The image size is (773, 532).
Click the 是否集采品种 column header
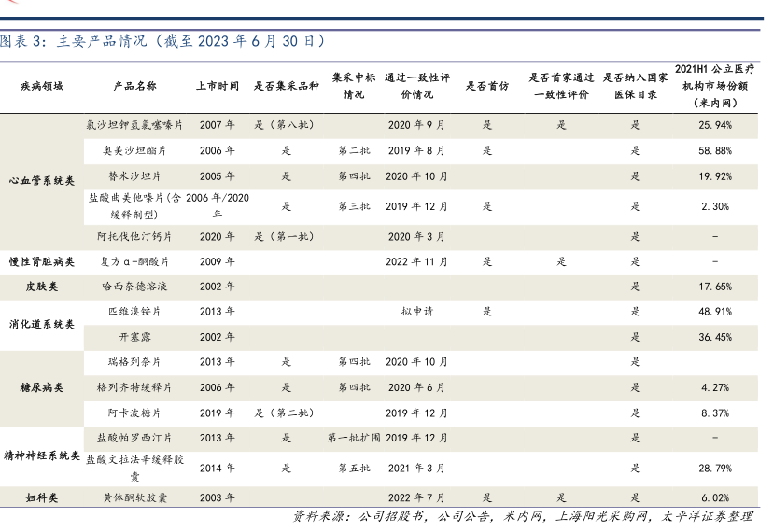287,86
